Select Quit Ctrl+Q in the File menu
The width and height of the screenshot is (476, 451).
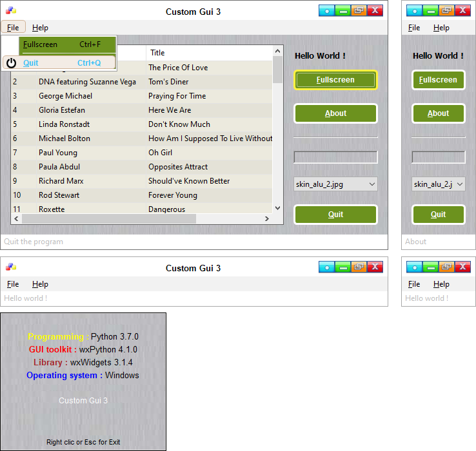pos(61,63)
